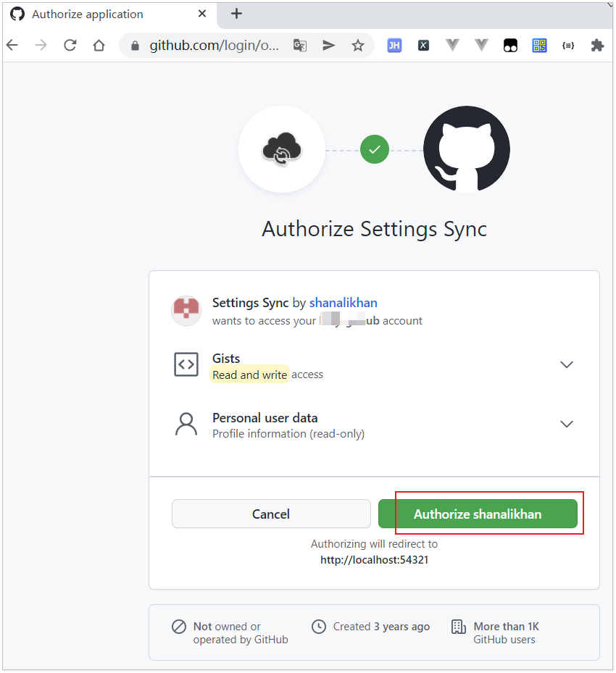Click the browser extensions puzzle icon
Image resolution: width=616 pixels, height=673 pixels.
tap(597, 45)
